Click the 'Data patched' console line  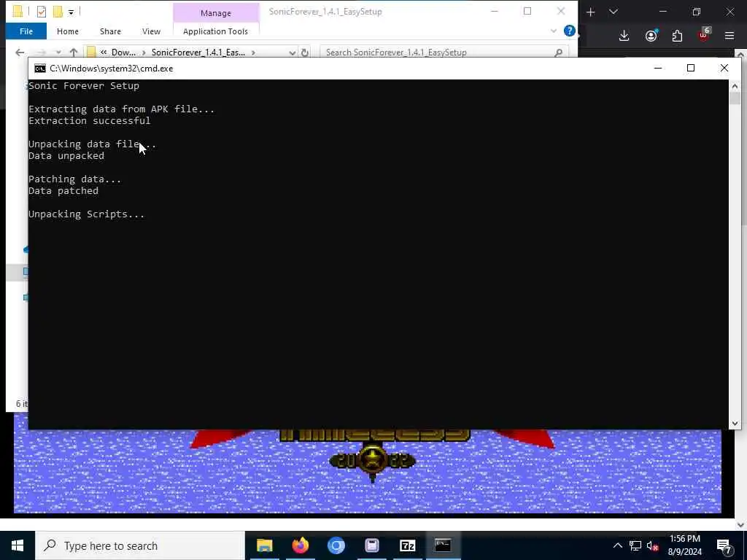tap(63, 191)
